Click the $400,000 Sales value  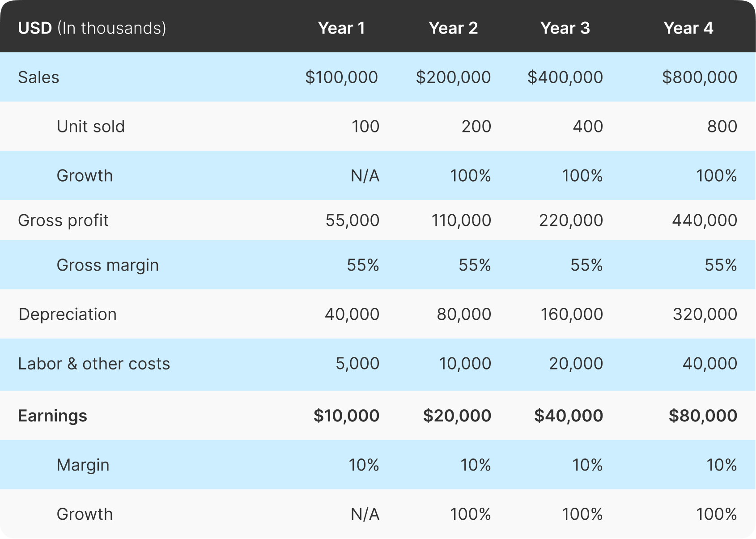point(565,77)
